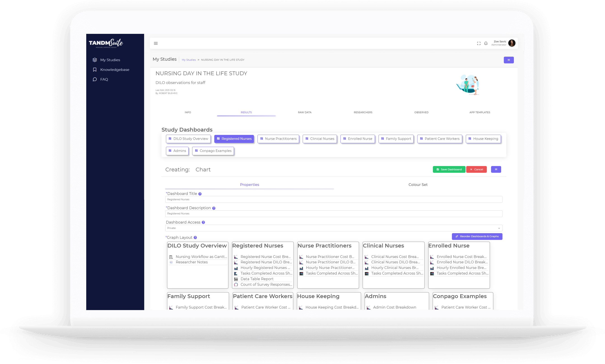Click the House Keeping Cost Breakdown icon
Screen dimensions: 605x364
pyautogui.click(x=301, y=307)
